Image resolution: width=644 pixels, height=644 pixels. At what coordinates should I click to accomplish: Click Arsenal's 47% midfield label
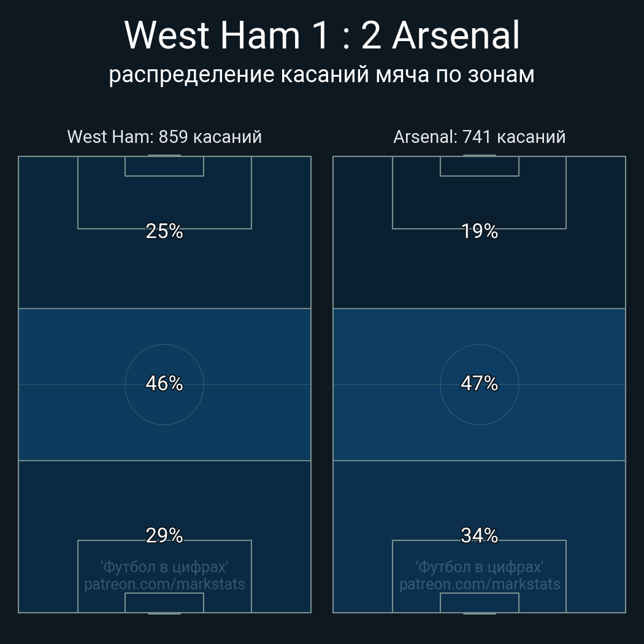pyautogui.click(x=479, y=383)
